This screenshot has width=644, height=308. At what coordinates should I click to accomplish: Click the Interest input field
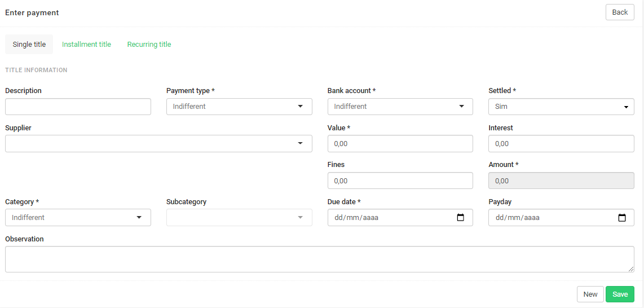point(561,143)
